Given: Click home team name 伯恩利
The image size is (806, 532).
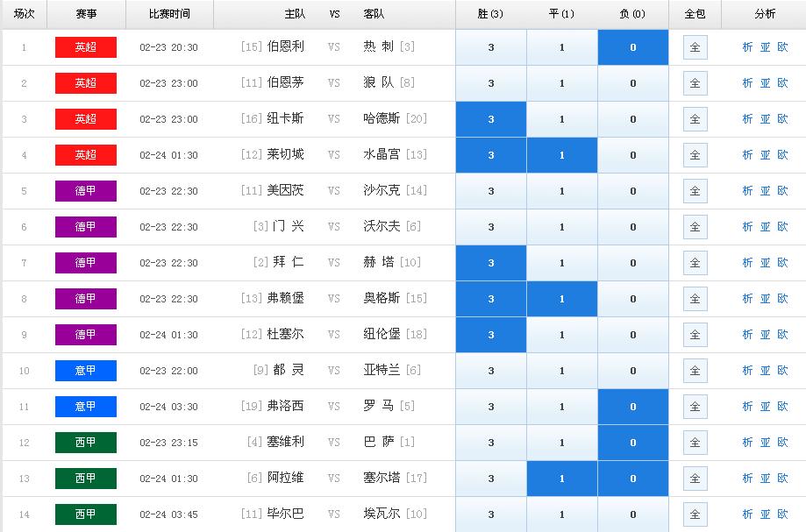Looking at the screenshot, I should (286, 46).
